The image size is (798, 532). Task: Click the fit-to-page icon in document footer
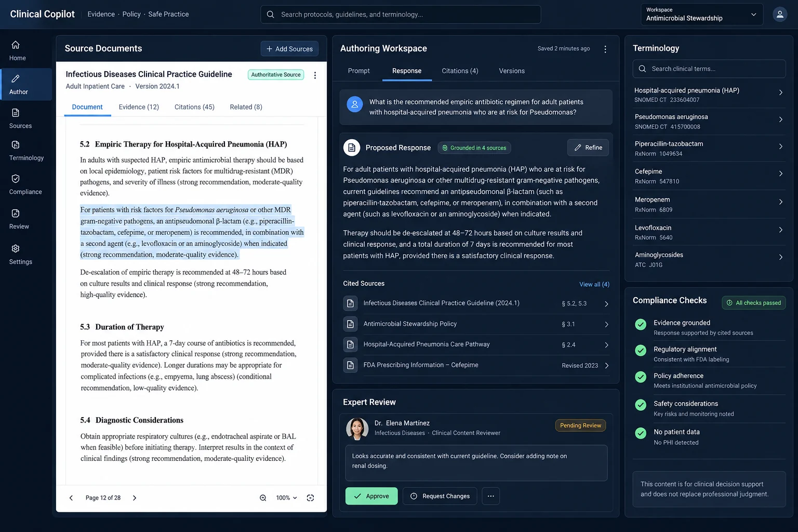pos(310,498)
